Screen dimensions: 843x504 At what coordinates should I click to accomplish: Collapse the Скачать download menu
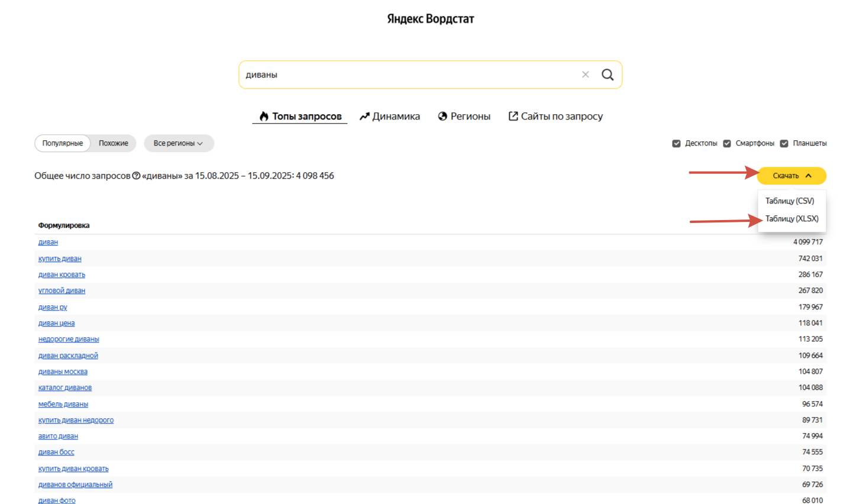tap(792, 176)
